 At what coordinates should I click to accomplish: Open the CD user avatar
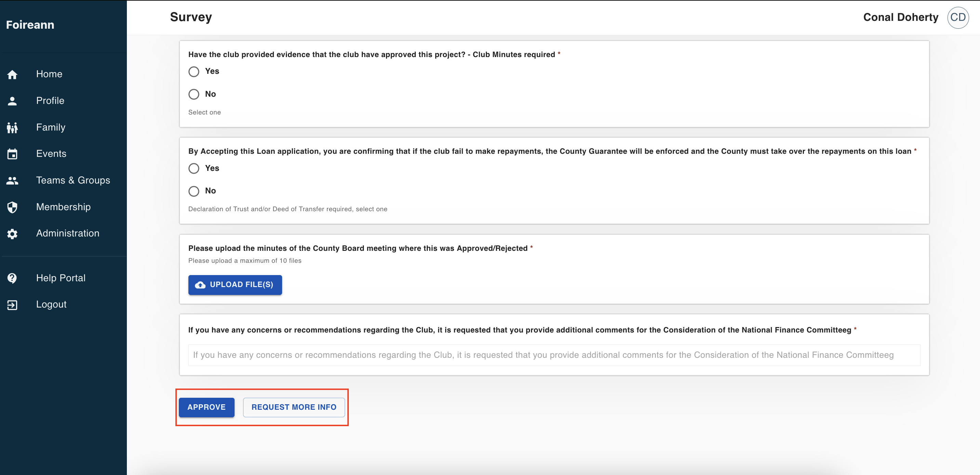(x=957, y=17)
